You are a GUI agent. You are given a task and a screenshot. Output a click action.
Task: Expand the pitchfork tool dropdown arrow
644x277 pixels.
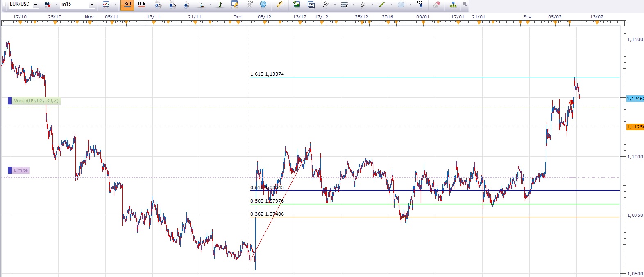click(x=335, y=4)
